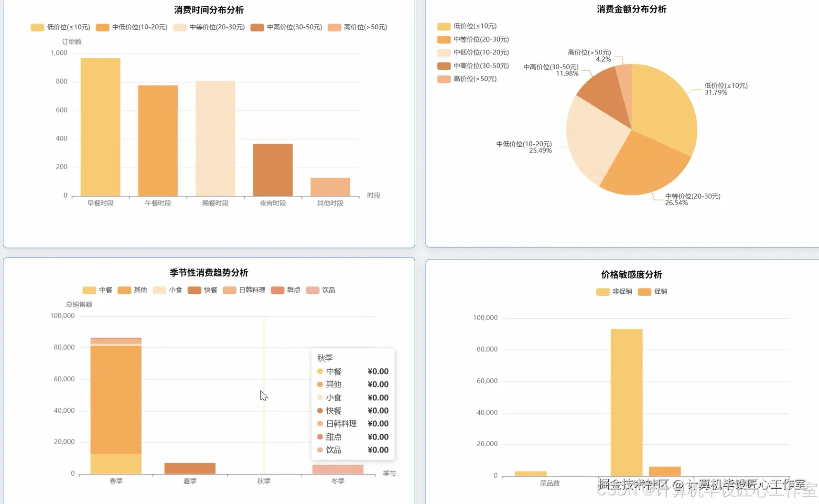Click the 春季 axis label
This screenshot has width=819, height=504.
pyautogui.click(x=116, y=481)
